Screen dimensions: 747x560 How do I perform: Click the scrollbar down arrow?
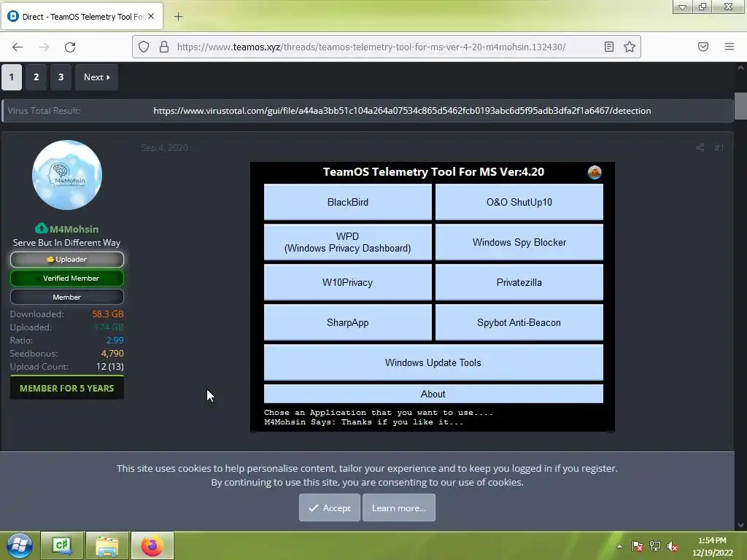[740, 525]
